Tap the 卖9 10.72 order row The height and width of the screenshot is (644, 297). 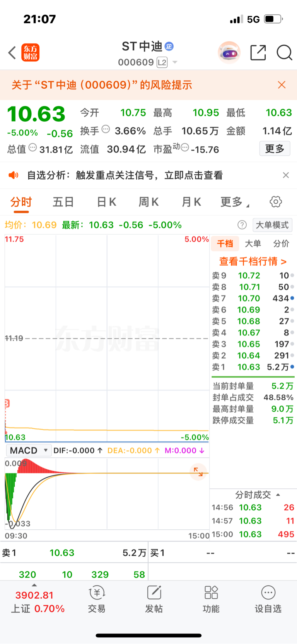253,276
